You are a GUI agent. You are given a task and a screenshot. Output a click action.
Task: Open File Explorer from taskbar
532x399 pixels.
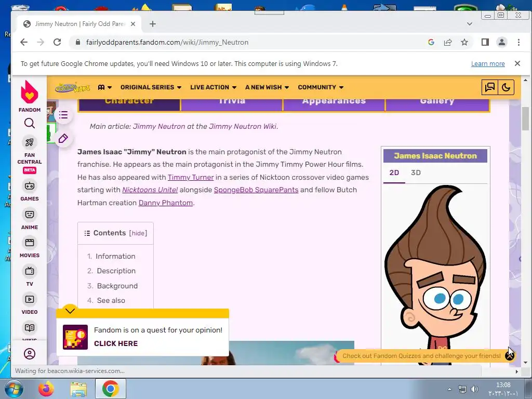78,389
